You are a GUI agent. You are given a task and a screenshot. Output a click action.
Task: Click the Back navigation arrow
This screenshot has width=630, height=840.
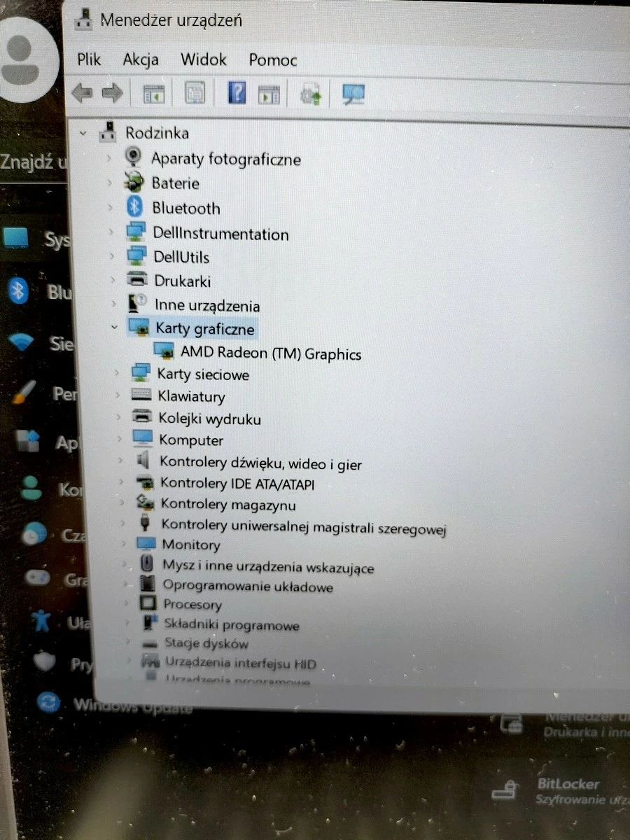click(80, 92)
